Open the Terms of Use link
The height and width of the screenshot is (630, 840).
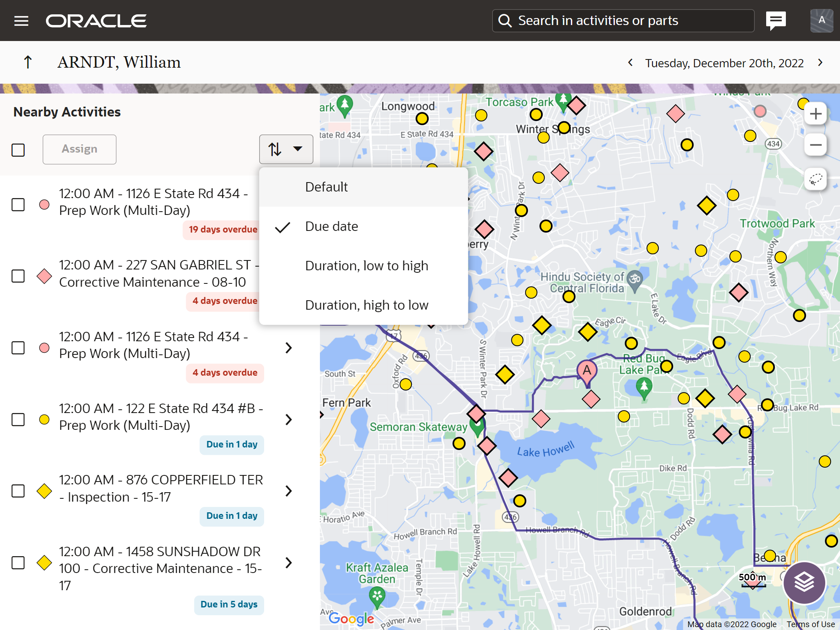(810, 624)
